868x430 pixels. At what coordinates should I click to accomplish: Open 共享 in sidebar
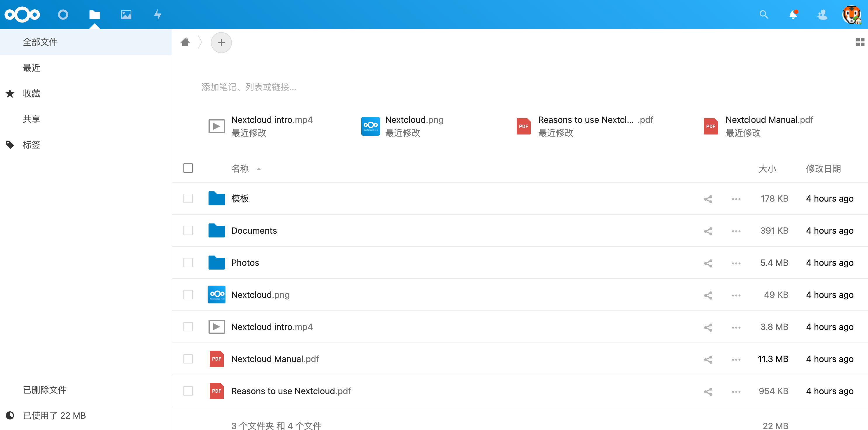(x=86, y=119)
